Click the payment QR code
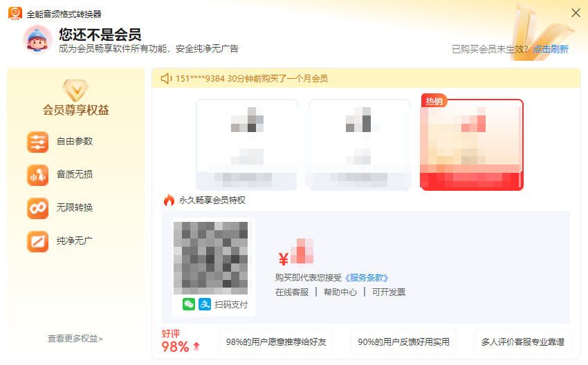This screenshot has width=588, height=365. [210, 258]
